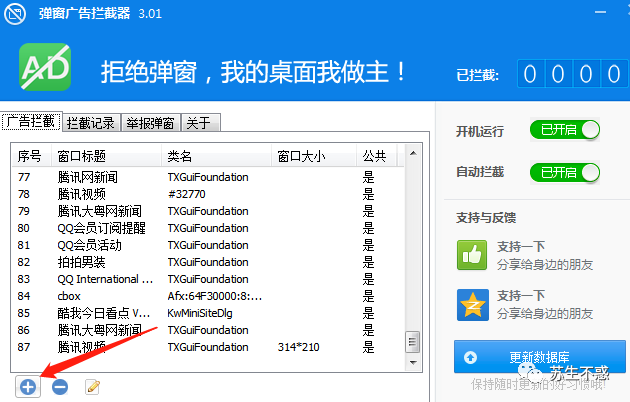Sort by 类名 column header
Viewport: 630px width, 402px height.
pyautogui.click(x=217, y=156)
